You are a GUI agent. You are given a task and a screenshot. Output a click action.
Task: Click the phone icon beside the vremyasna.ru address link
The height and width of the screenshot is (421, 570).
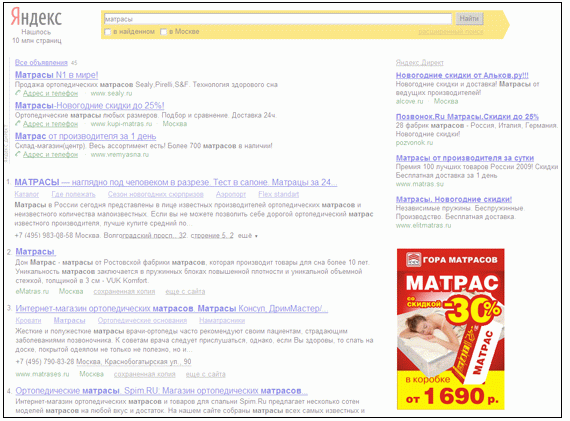(17, 155)
